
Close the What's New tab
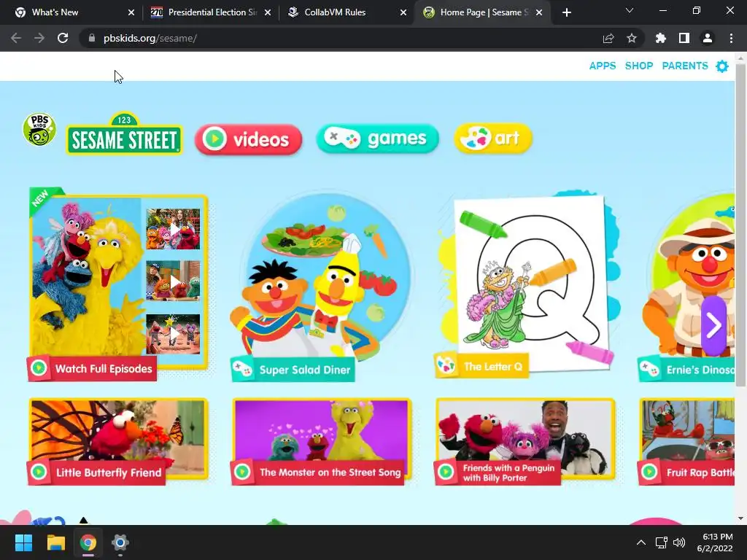tap(131, 13)
